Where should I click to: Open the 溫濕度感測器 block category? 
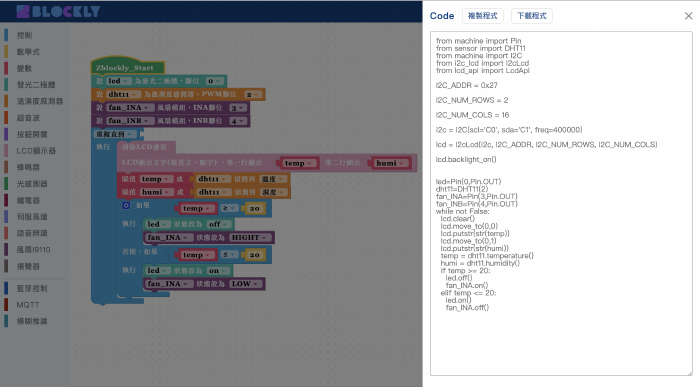coord(40,101)
